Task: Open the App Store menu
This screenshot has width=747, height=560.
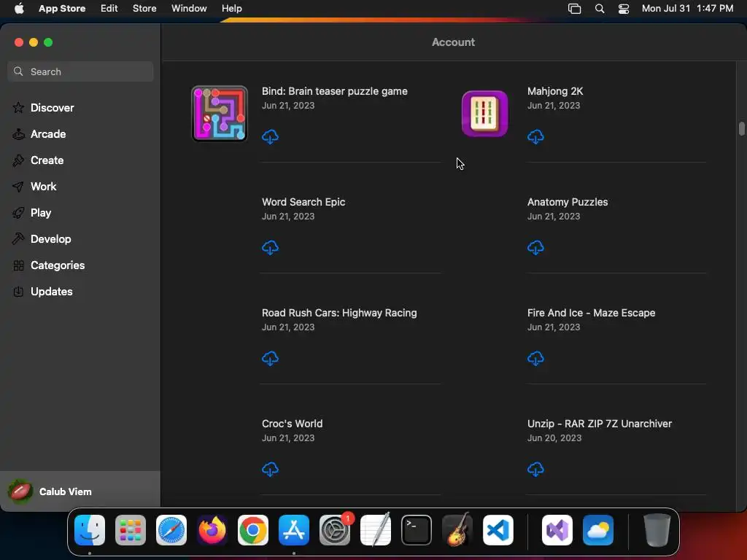Action: [62, 8]
